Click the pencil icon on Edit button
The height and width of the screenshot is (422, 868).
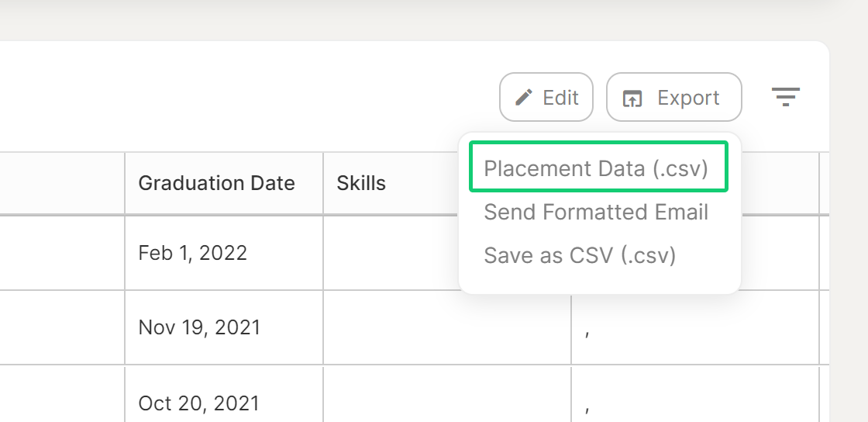pos(523,98)
